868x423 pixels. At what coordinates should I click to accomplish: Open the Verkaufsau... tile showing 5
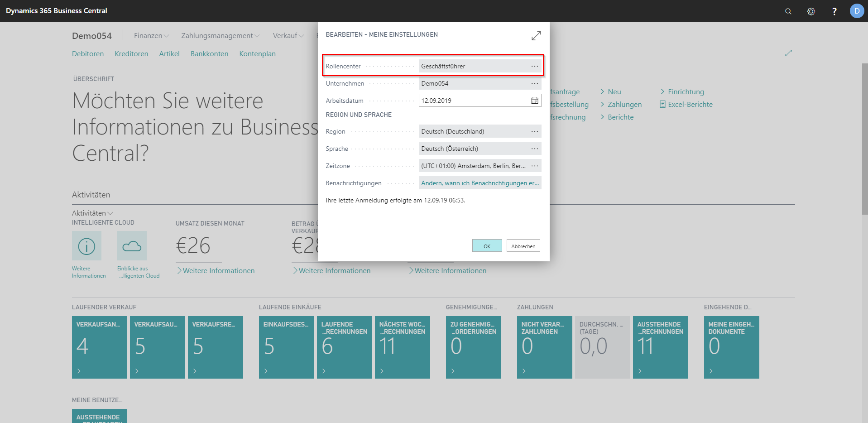click(158, 347)
